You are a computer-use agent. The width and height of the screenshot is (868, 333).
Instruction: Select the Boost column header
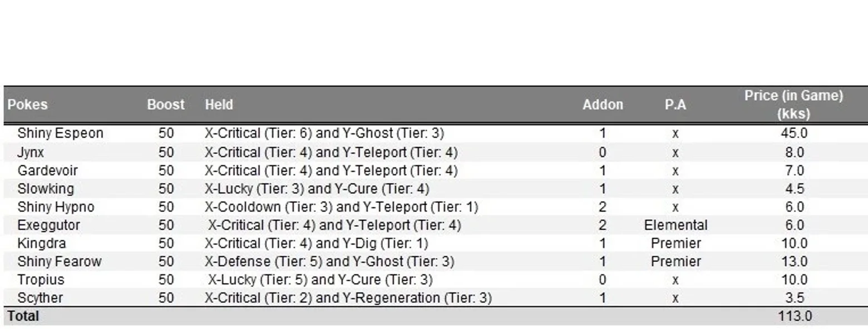[x=166, y=105]
